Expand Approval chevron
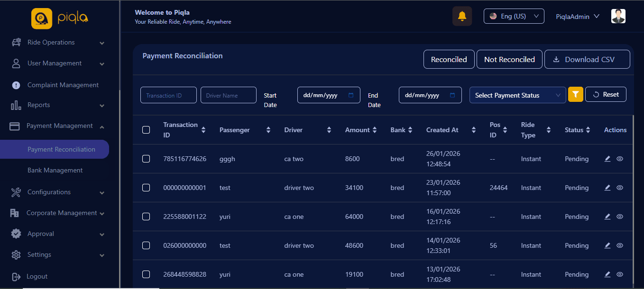Screen dimensions: 644x289 point(102,235)
